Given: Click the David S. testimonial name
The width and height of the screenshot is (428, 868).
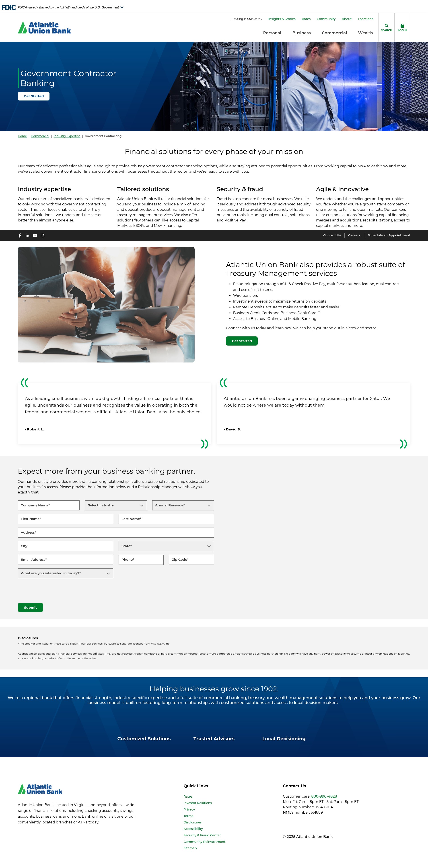Looking at the screenshot, I should 232,429.
